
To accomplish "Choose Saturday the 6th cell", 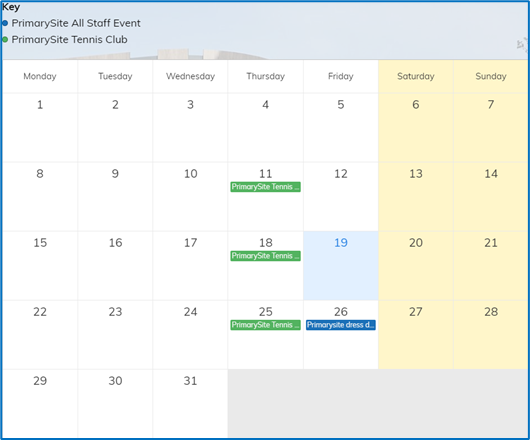I will [416, 128].
